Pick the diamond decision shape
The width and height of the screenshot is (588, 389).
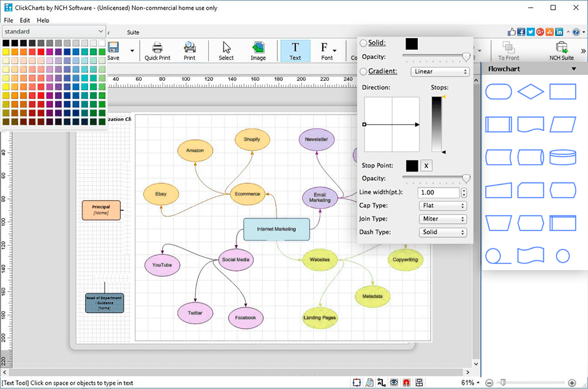(530, 92)
